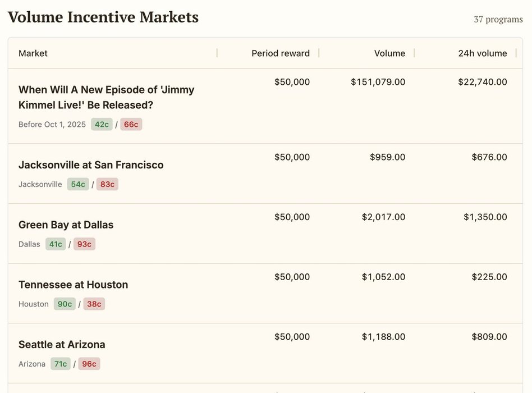Choose Dallas green 41c price chip
Viewport: 532px width, 393px height.
pyautogui.click(x=56, y=244)
